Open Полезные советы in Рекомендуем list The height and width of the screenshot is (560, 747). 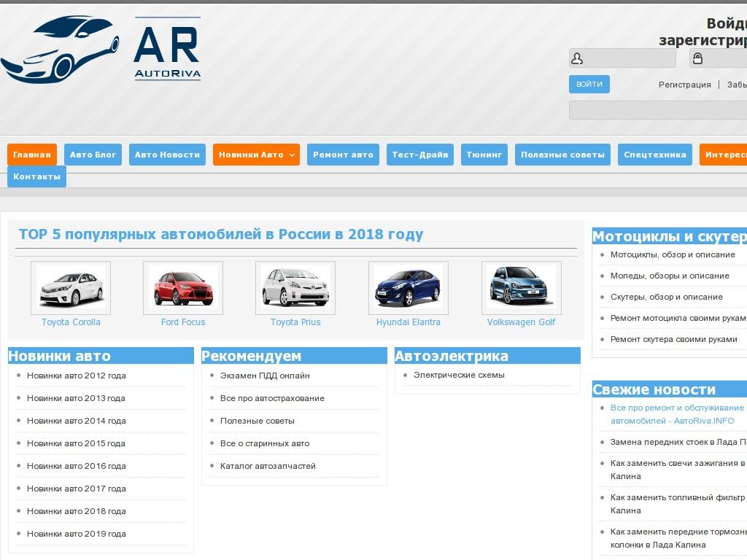pos(258,421)
